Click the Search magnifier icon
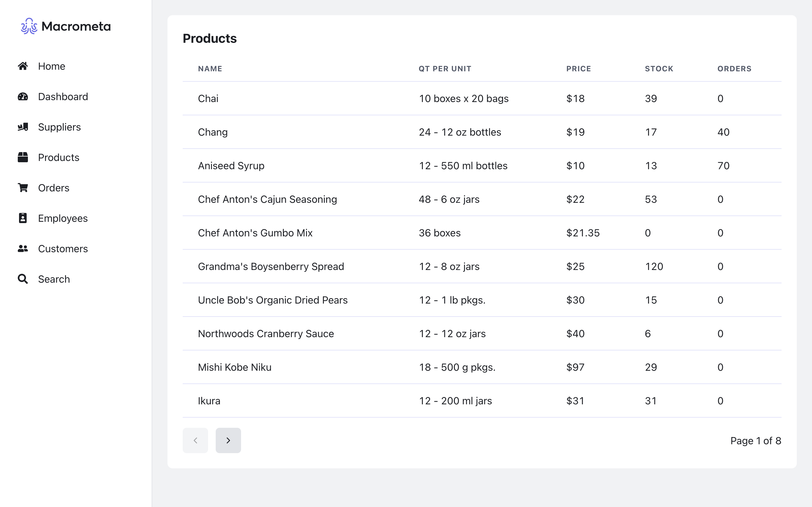This screenshot has width=812, height=507. 23,279
